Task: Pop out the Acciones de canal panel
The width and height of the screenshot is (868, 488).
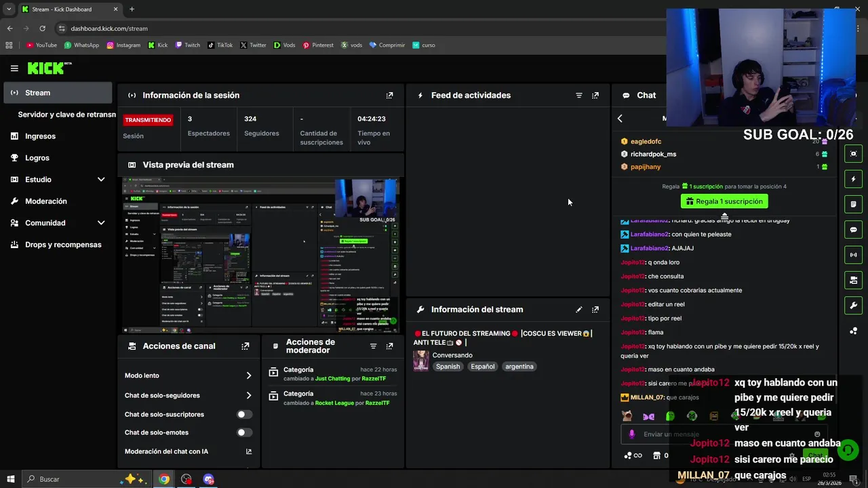Action: tap(245, 346)
